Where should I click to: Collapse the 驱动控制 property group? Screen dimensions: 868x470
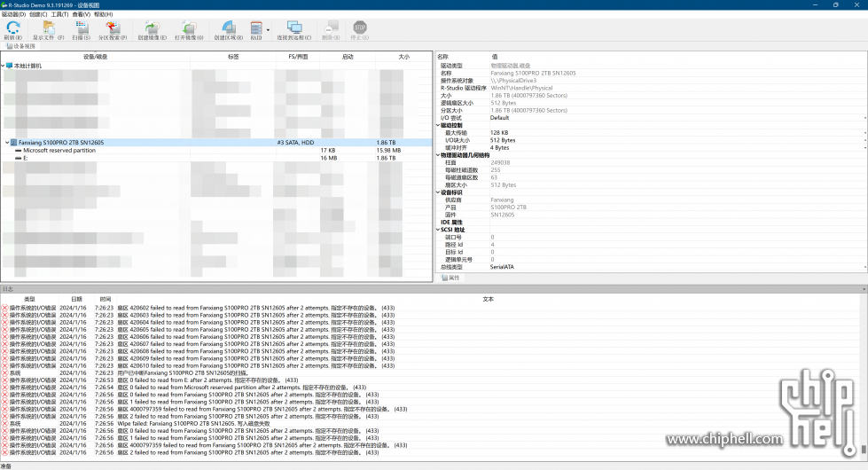[438, 126]
